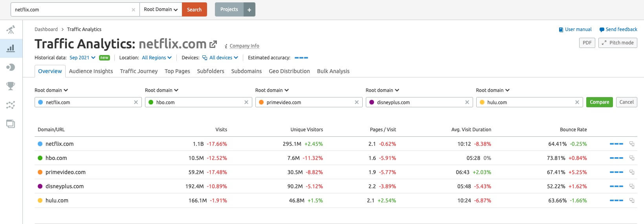Switch to Top Pages tab
Viewport: 644px width, 224px height.
pyautogui.click(x=177, y=71)
